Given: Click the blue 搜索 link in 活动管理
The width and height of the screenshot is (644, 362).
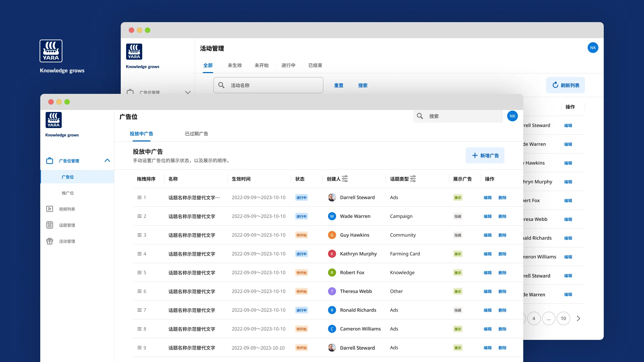Looking at the screenshot, I should tap(363, 85).
